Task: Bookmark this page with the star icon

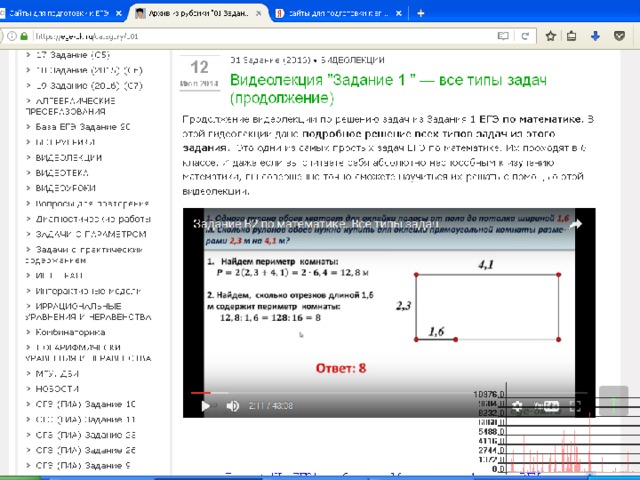Action: 549,35
